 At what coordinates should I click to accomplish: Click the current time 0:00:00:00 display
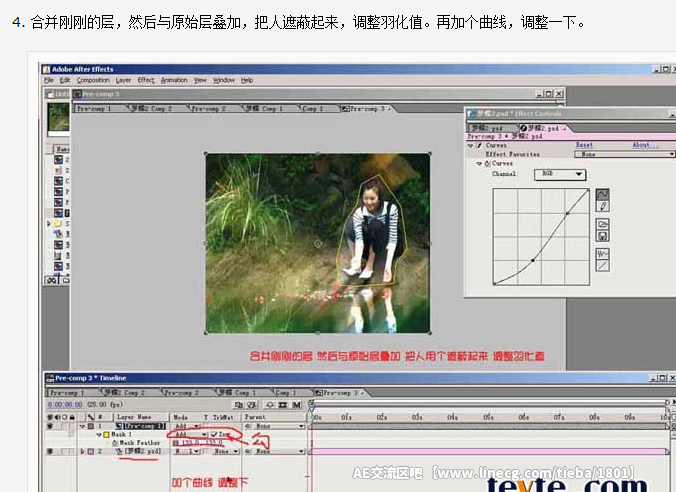pos(65,405)
